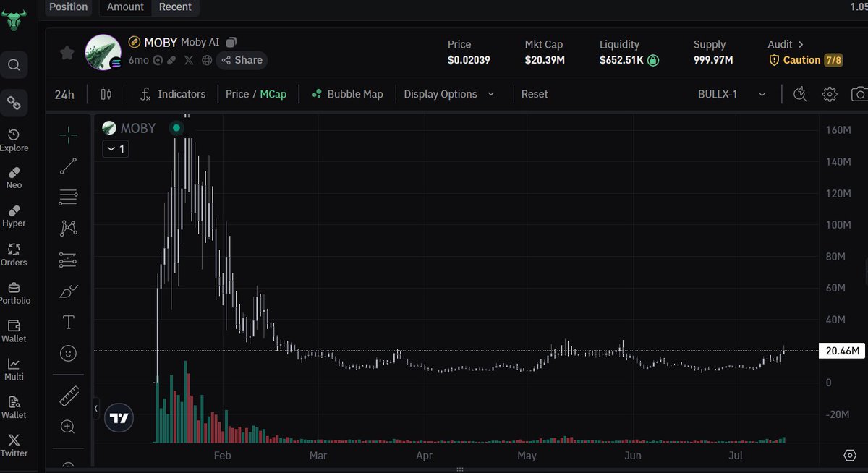The width and height of the screenshot is (868, 473).
Task: Open the BULLX-1 layout dropdown
Action: coord(732,94)
